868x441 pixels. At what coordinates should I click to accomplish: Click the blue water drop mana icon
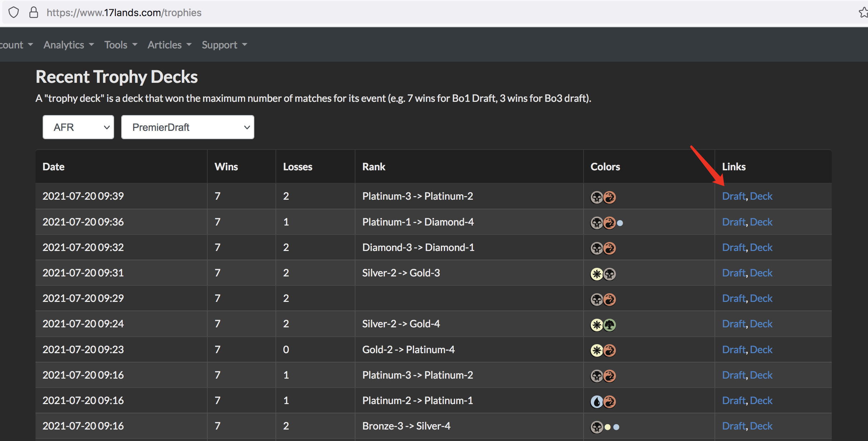[596, 402]
